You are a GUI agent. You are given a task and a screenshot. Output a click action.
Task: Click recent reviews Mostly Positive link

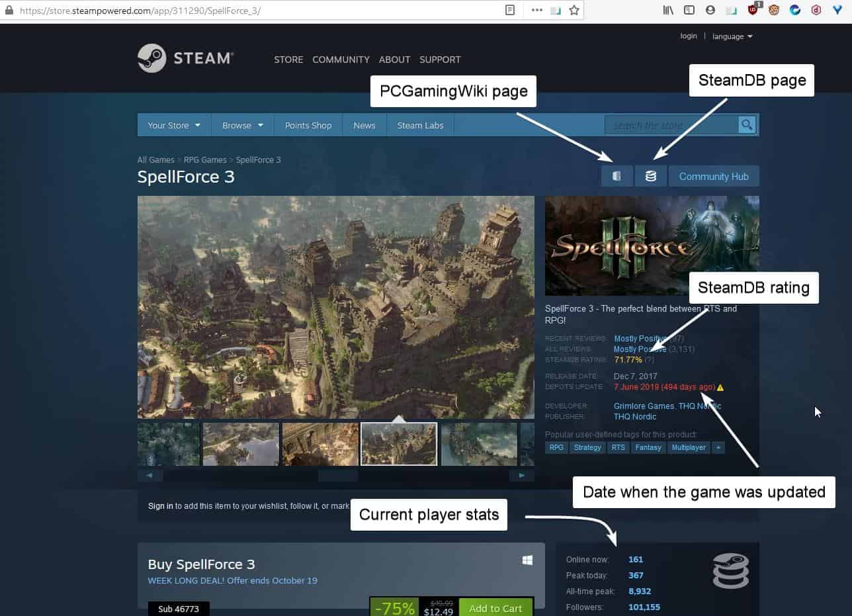640,339
